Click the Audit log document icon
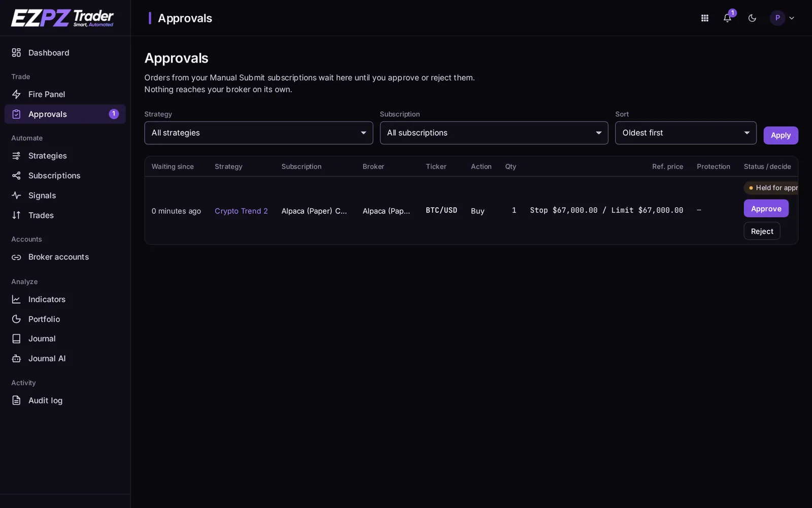Viewport: 812px width, 508px height. coord(16,400)
